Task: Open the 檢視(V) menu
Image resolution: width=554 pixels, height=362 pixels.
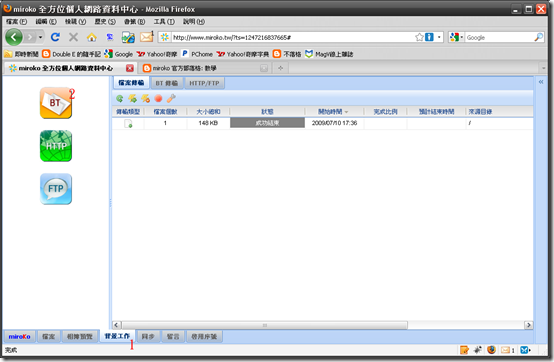Action: pos(75,22)
